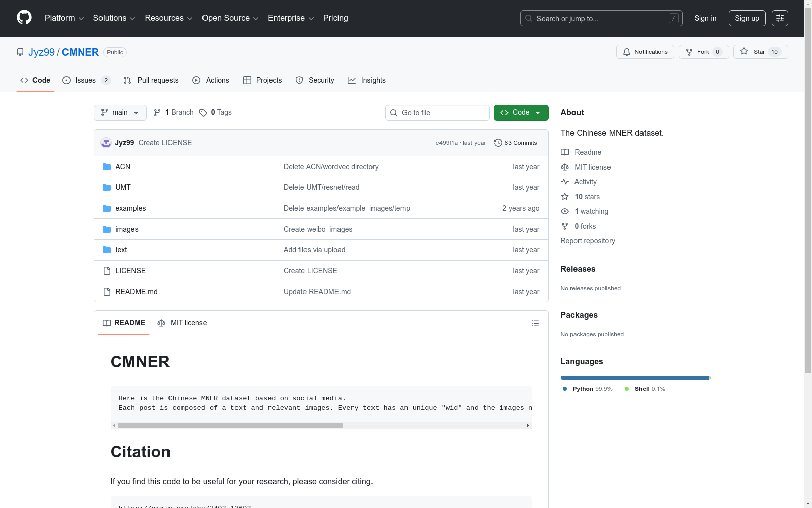Open the header options icon next to Sign up
The width and height of the screenshot is (812, 508).
[780, 18]
